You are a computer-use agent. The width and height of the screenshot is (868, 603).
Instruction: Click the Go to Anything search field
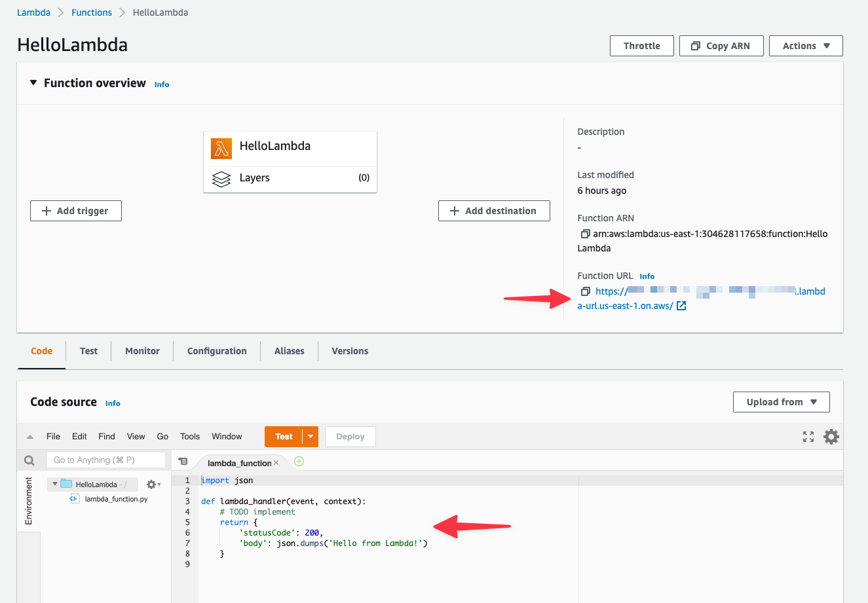coord(106,460)
